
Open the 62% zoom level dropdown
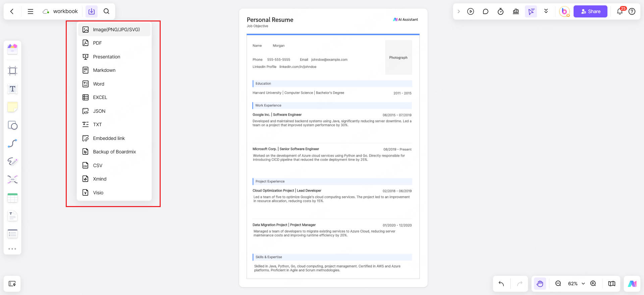tap(576, 284)
